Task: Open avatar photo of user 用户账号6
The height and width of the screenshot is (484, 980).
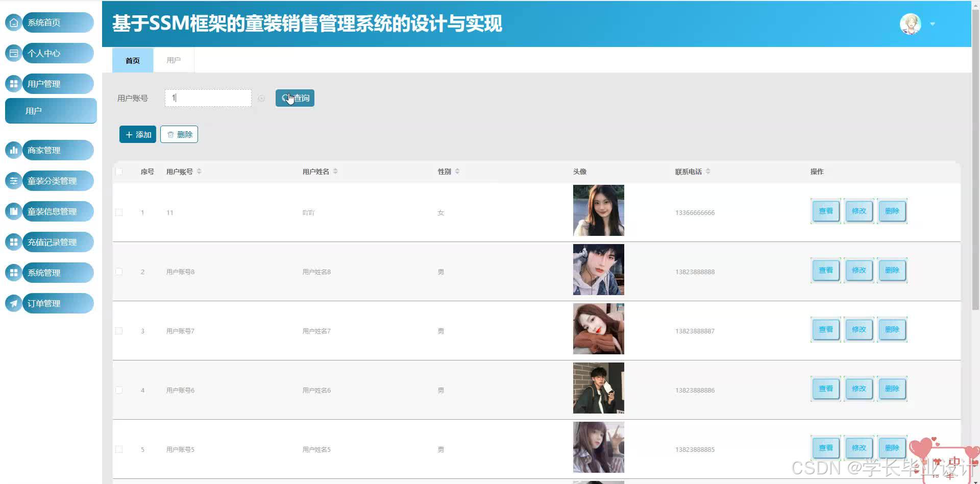Action: [x=599, y=388]
